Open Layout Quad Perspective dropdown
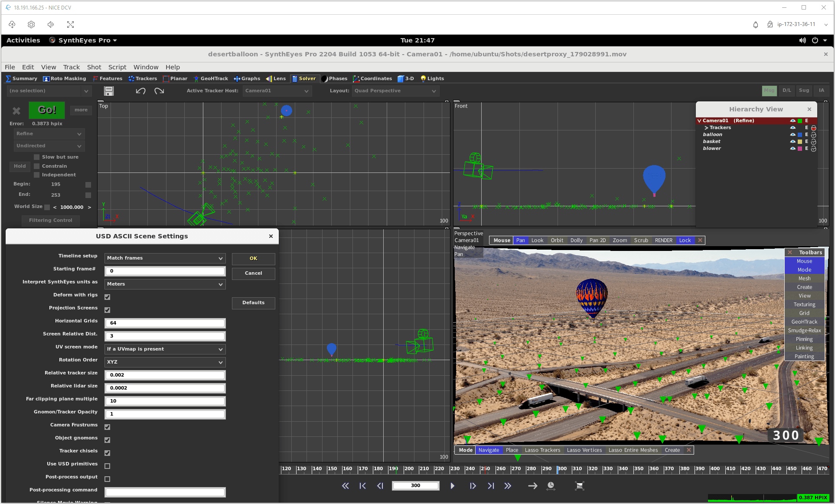This screenshot has height=504, width=835. [395, 91]
